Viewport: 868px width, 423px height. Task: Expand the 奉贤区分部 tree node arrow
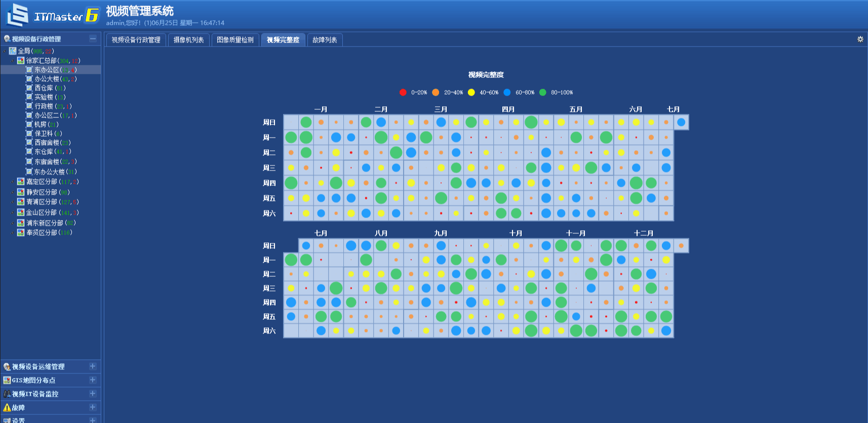pyautogui.click(x=13, y=233)
